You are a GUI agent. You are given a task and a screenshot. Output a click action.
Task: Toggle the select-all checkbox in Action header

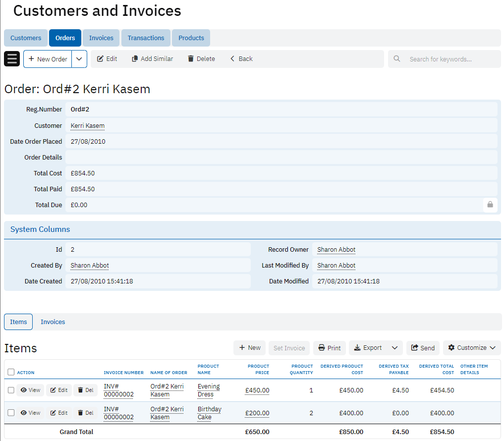[11, 372]
